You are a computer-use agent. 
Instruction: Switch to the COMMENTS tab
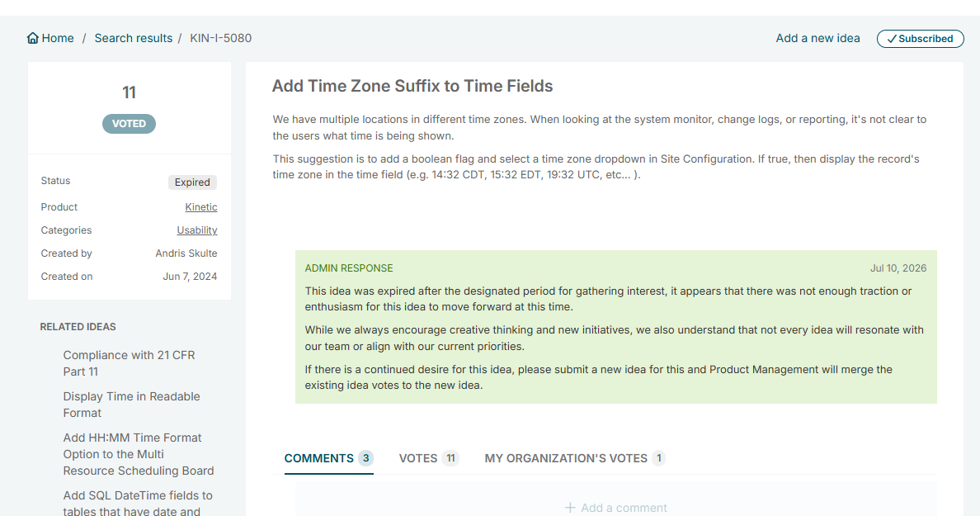(x=329, y=458)
